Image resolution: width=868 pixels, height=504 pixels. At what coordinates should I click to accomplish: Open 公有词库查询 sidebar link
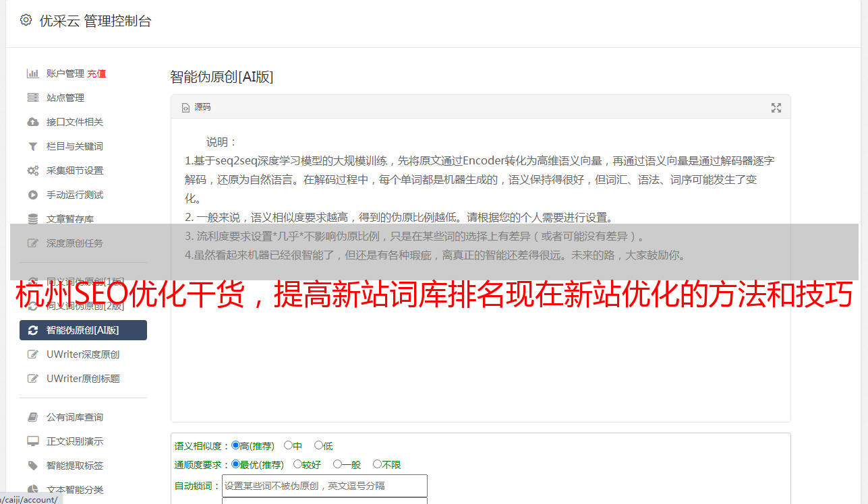tap(75, 417)
